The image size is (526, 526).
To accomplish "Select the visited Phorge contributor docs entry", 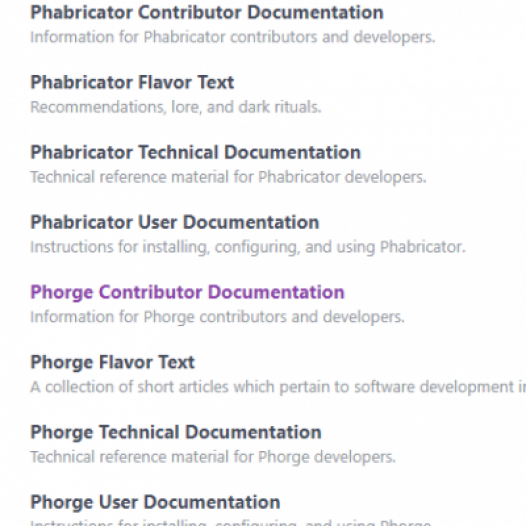I will click(x=187, y=293).
